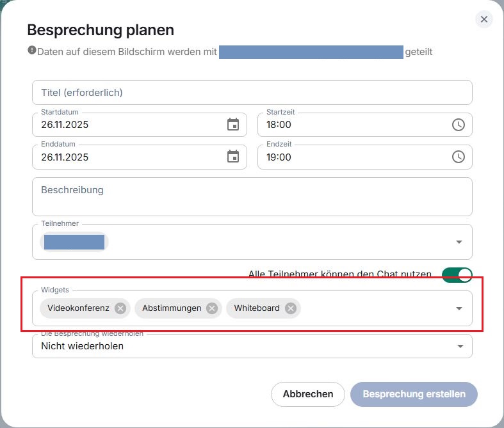Click the Startdatum date field
504x428 pixels.
pos(128,125)
